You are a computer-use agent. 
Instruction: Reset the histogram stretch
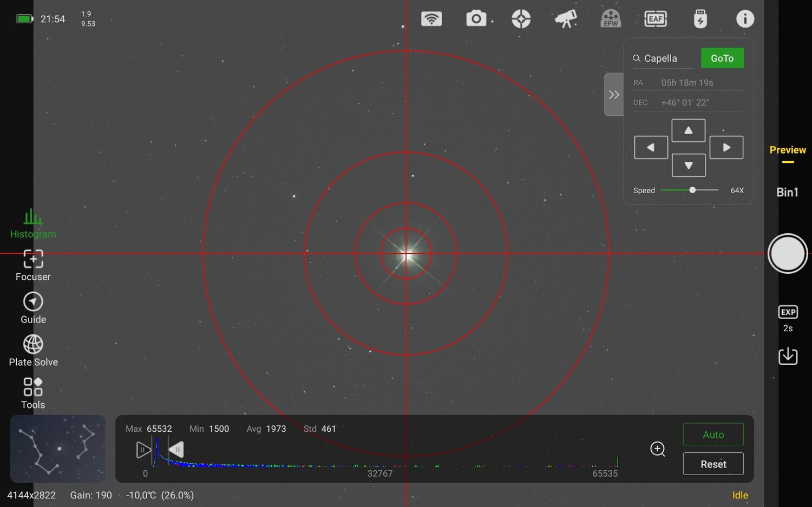click(713, 464)
